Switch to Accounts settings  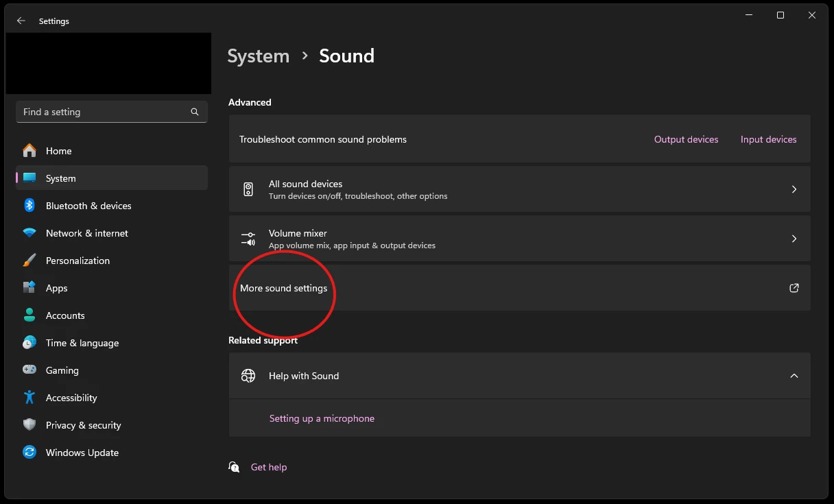pyautogui.click(x=112, y=315)
